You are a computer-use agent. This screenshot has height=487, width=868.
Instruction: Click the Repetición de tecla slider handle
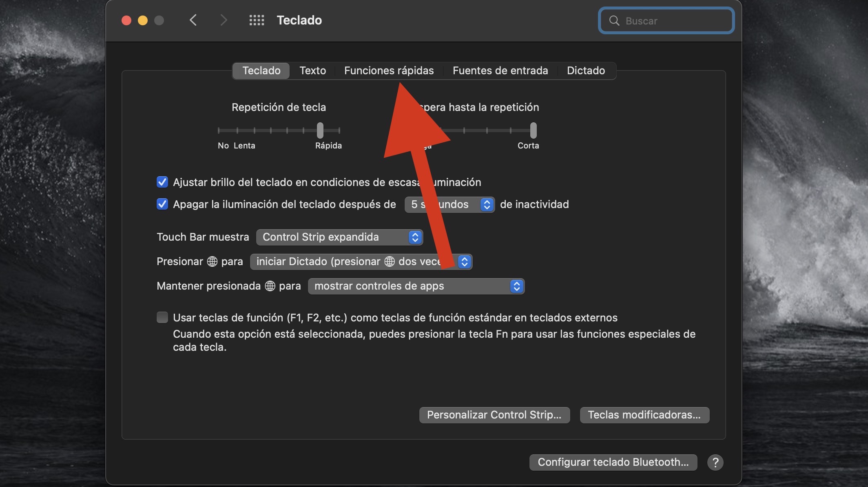pos(320,131)
